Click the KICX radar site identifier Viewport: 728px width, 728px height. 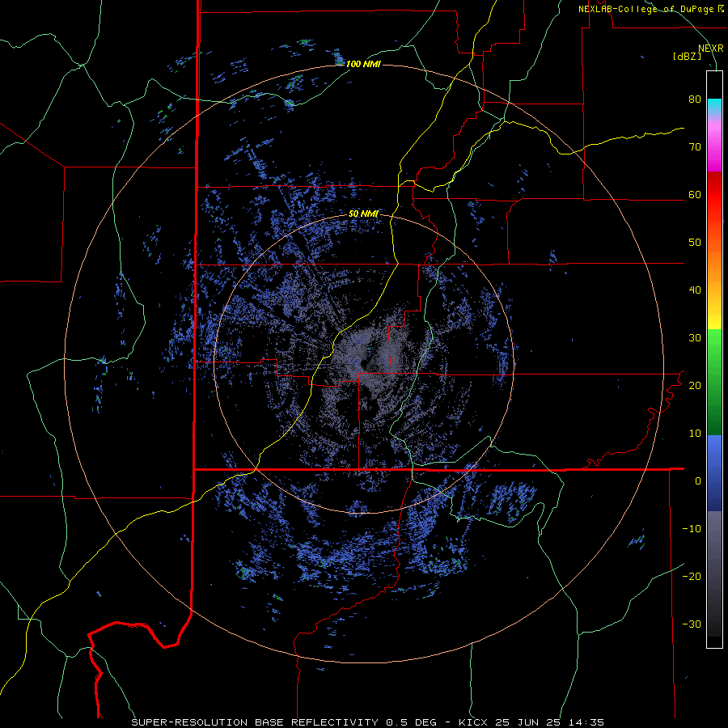[x=473, y=722]
